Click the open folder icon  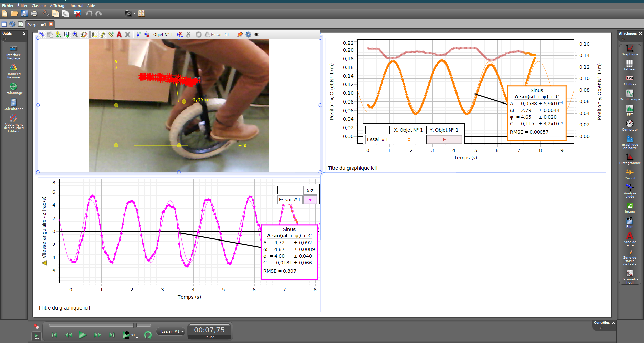(x=14, y=13)
